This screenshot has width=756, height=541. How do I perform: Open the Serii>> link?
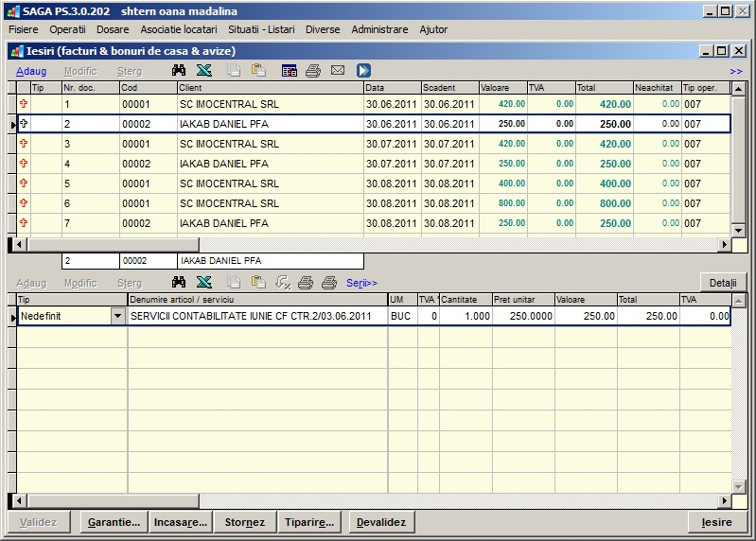click(x=361, y=283)
